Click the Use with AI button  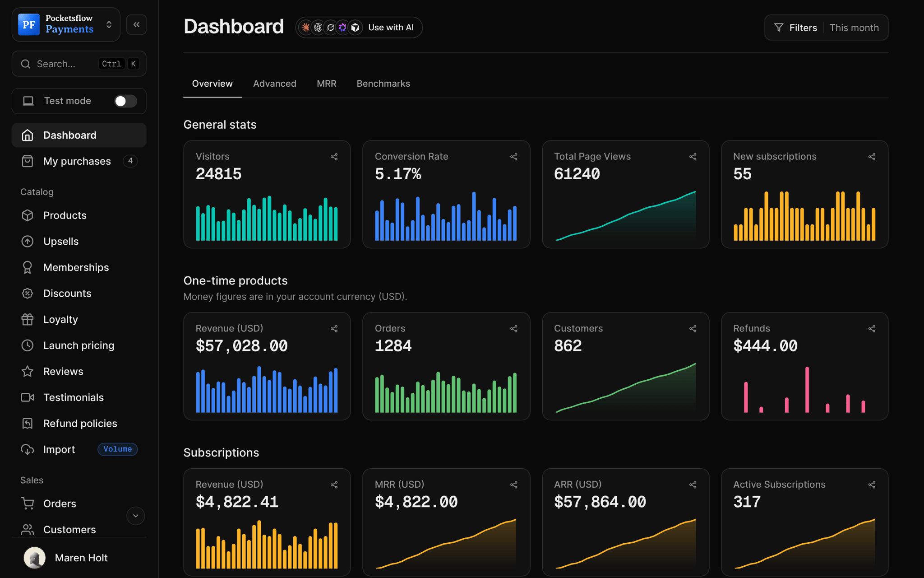(x=359, y=28)
